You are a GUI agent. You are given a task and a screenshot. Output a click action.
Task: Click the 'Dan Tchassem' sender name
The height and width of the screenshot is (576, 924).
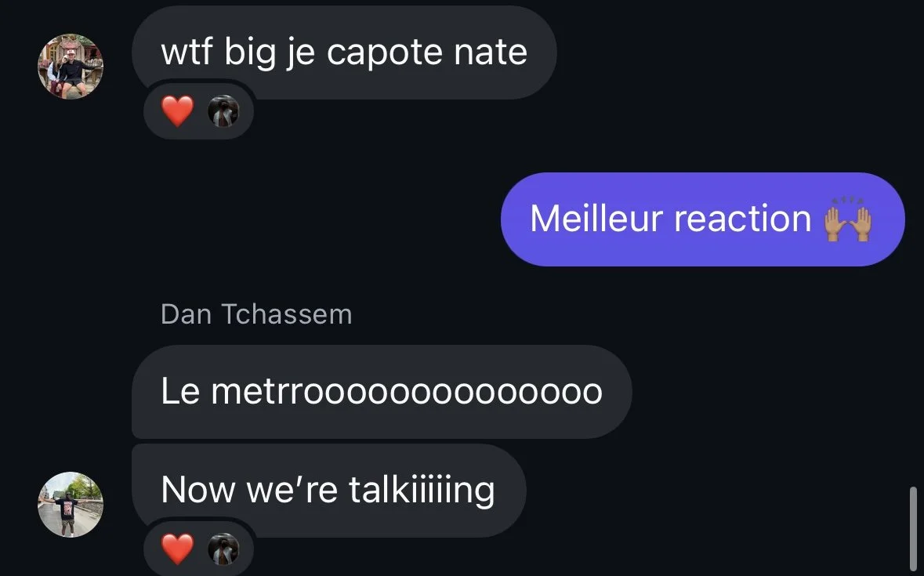[256, 314]
